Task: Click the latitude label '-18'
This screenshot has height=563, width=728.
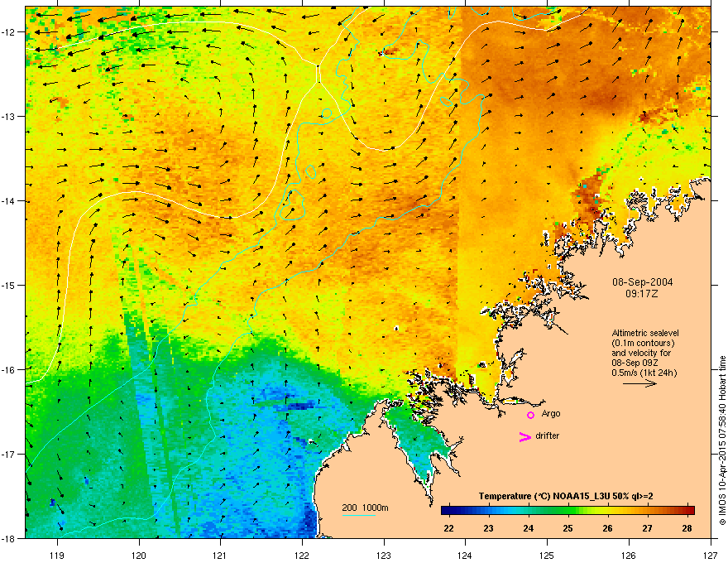Action: pyautogui.click(x=8, y=538)
